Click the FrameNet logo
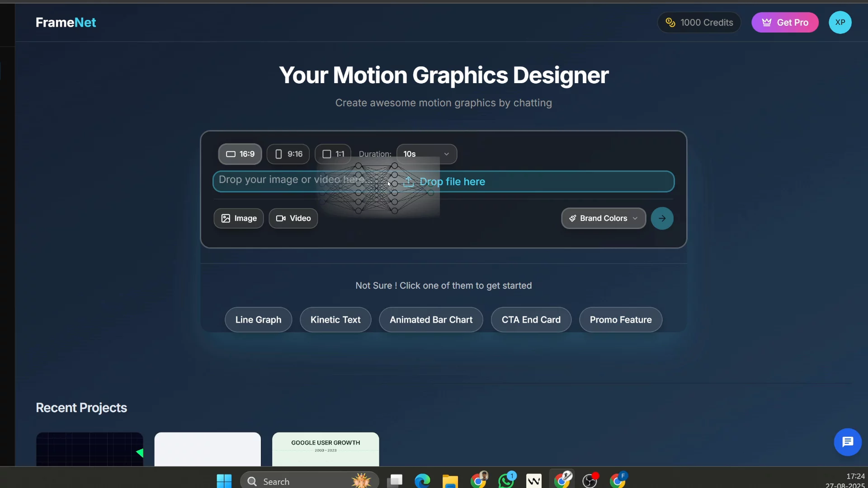The height and width of the screenshot is (488, 868). tap(66, 22)
